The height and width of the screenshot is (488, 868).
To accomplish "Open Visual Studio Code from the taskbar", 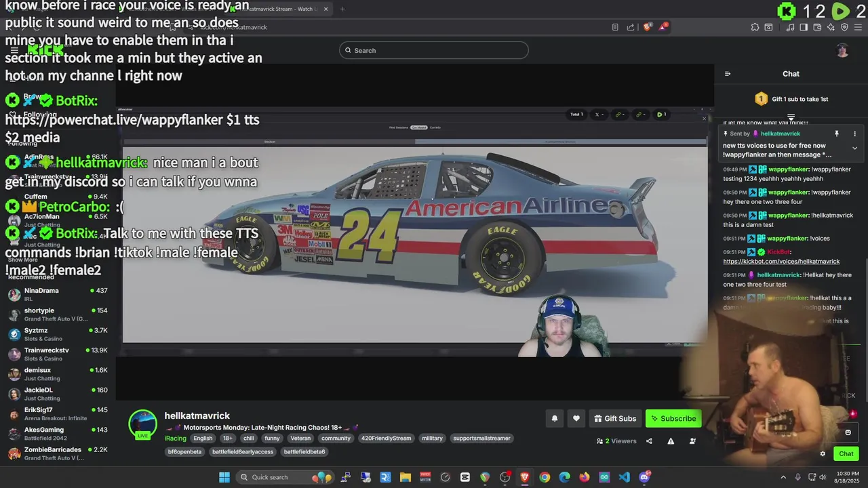I will point(625,477).
